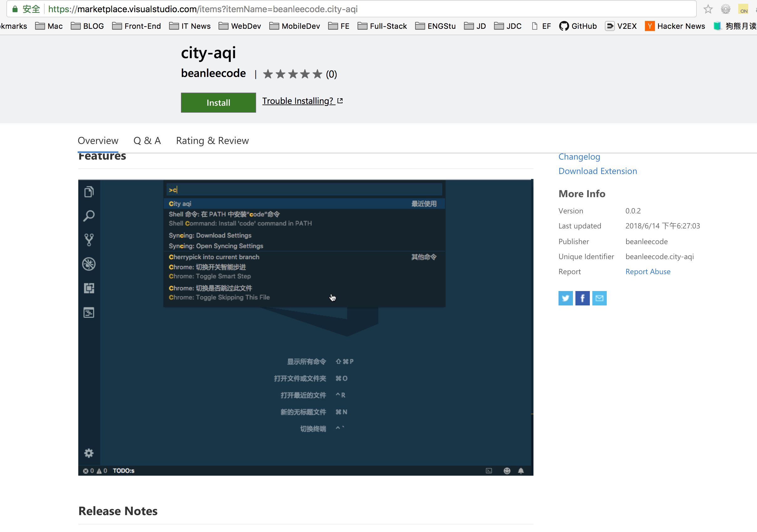Open the Front-End bookmarks folder

click(x=136, y=26)
